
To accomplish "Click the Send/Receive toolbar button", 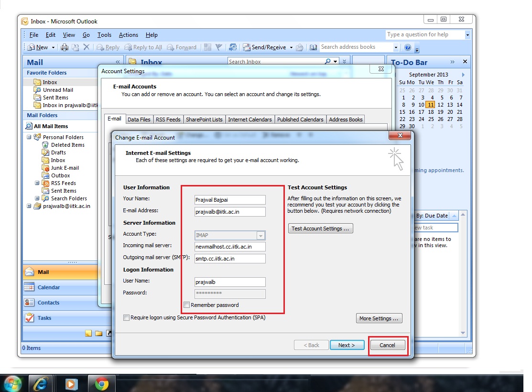I will coord(264,47).
